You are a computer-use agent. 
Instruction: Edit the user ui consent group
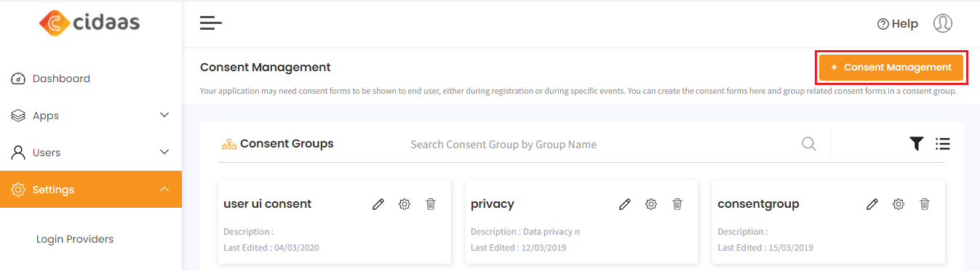[378, 204]
